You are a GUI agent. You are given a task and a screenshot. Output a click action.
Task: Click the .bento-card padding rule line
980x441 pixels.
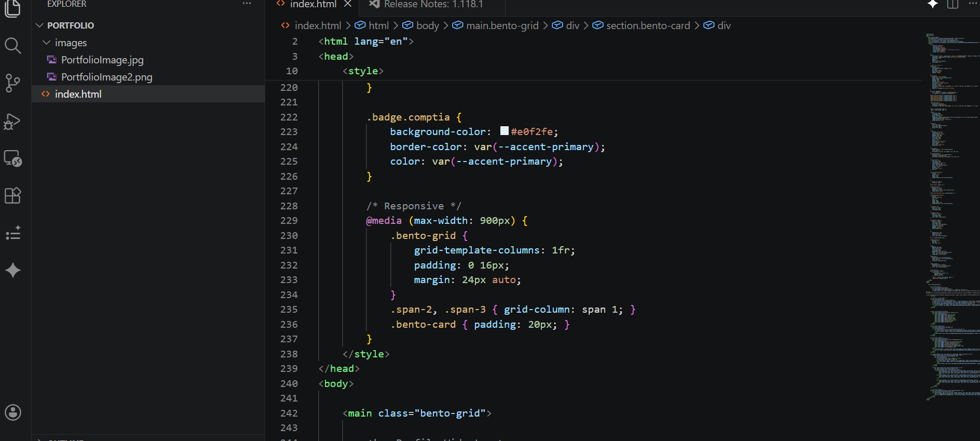pos(480,325)
